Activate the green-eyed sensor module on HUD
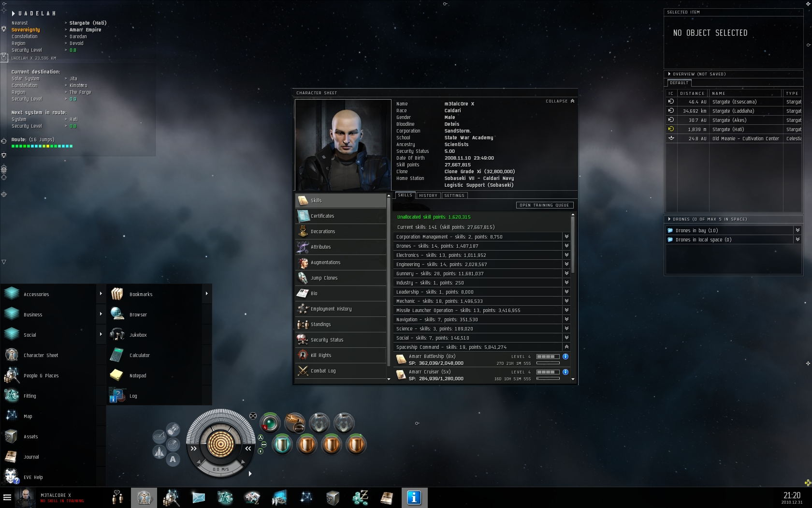Screen dimensions: 812x508 point(270,422)
